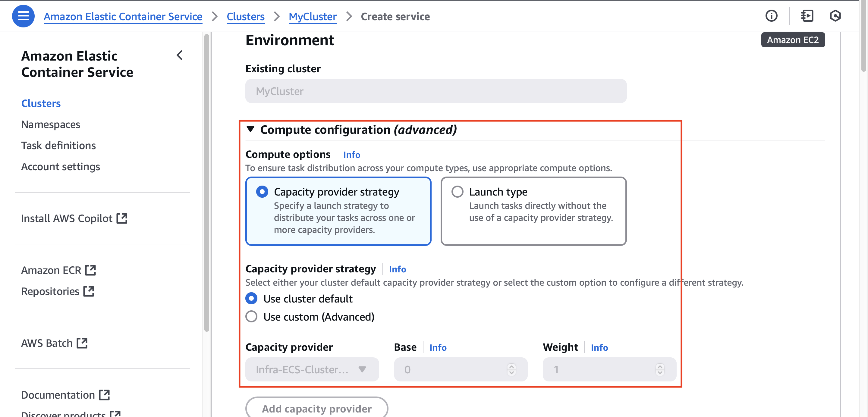Click the Base input field
The width and height of the screenshot is (868, 417).
pos(461,369)
